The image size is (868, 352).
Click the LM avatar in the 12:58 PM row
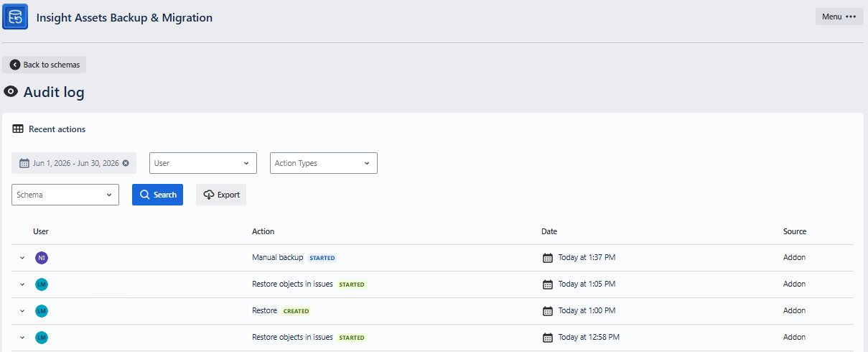tap(42, 338)
